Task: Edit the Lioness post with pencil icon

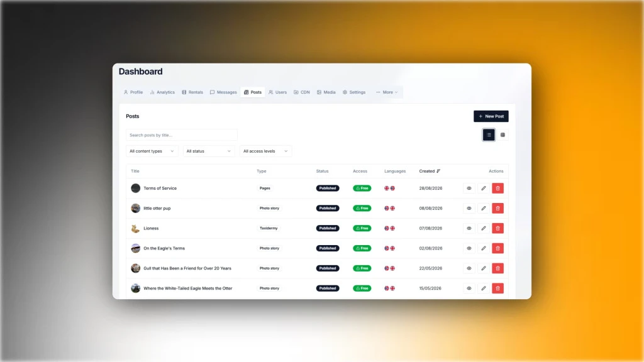Action: pos(484,228)
